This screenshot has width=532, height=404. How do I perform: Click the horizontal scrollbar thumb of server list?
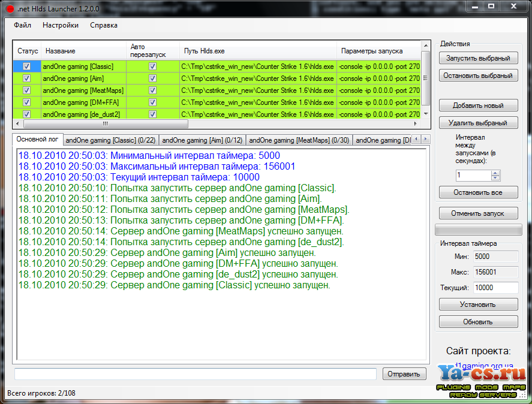point(106,124)
